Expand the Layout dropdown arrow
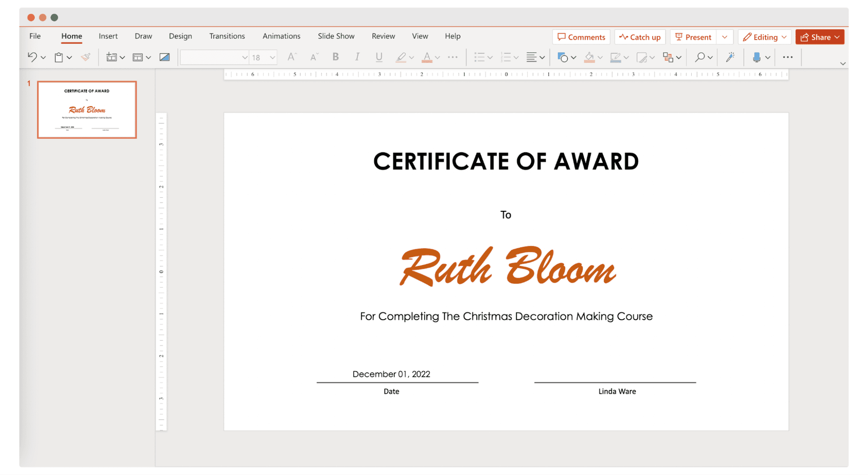The width and height of the screenshot is (868, 475). [148, 57]
